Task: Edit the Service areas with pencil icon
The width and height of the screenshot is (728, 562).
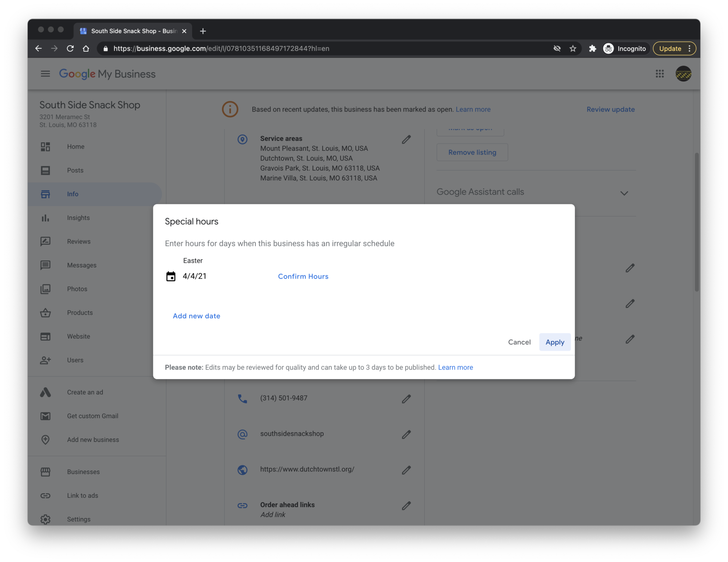Action: 406,139
